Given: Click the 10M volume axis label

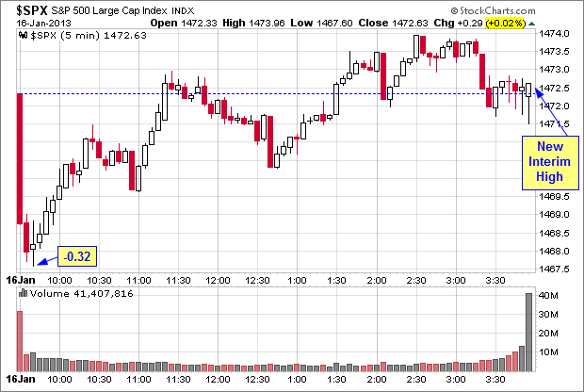Looking at the screenshot, I should (x=548, y=351).
